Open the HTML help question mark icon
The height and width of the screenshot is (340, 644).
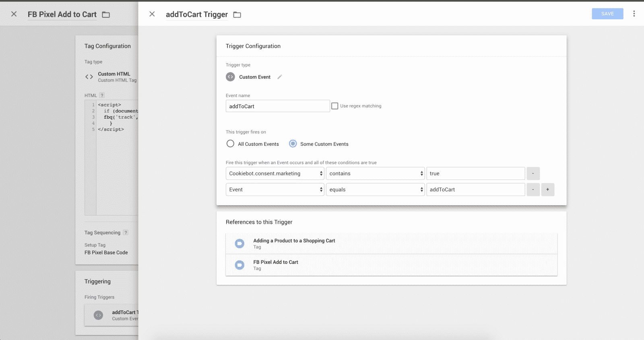pyautogui.click(x=102, y=95)
